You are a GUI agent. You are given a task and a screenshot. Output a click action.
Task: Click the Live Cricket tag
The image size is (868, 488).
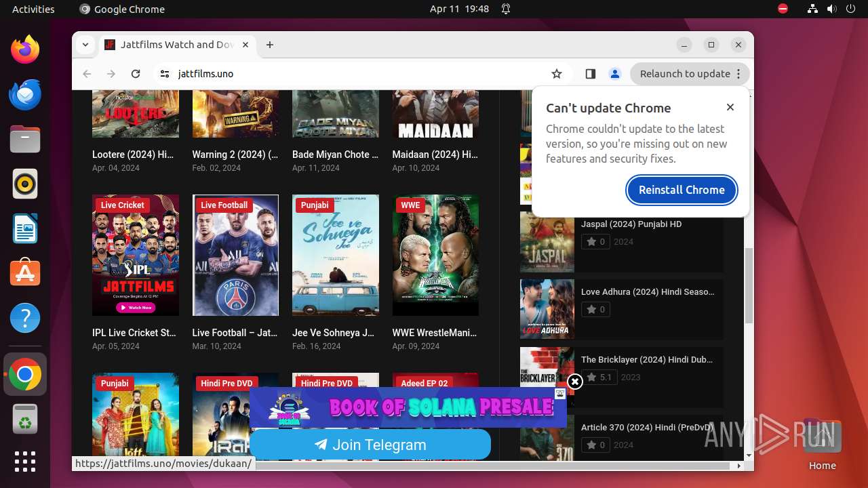(122, 205)
